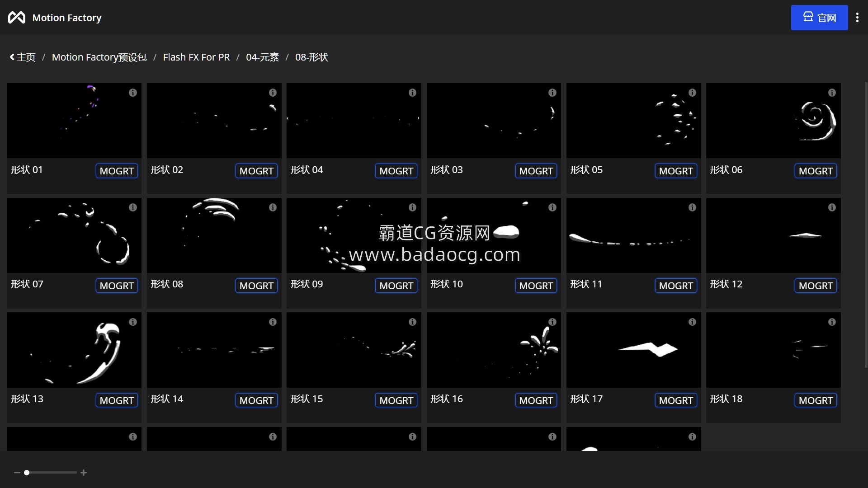
Task: Click the thumbnail size slider track
Action: click(51, 473)
